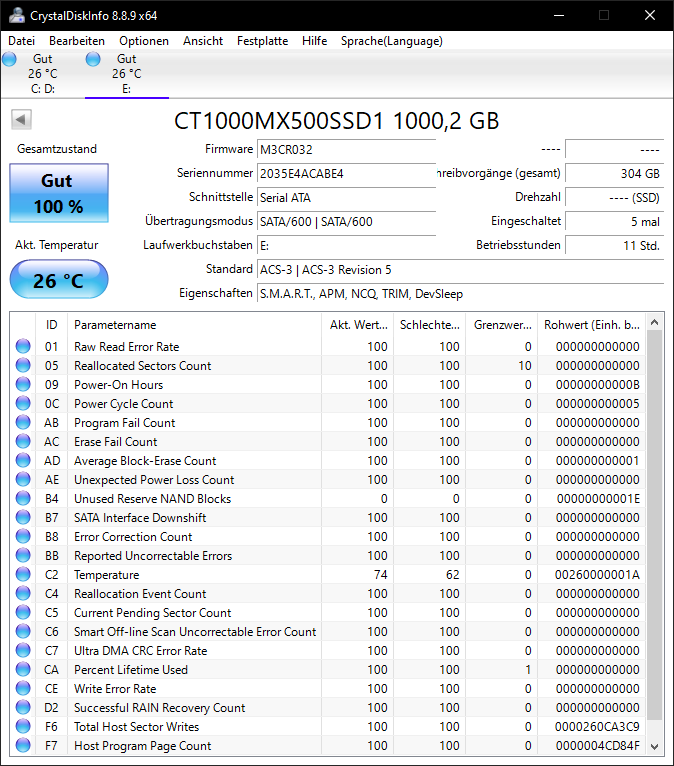674x766 pixels.
Task: Click status orb for Current Pending Sector Count
Action: click(x=23, y=613)
